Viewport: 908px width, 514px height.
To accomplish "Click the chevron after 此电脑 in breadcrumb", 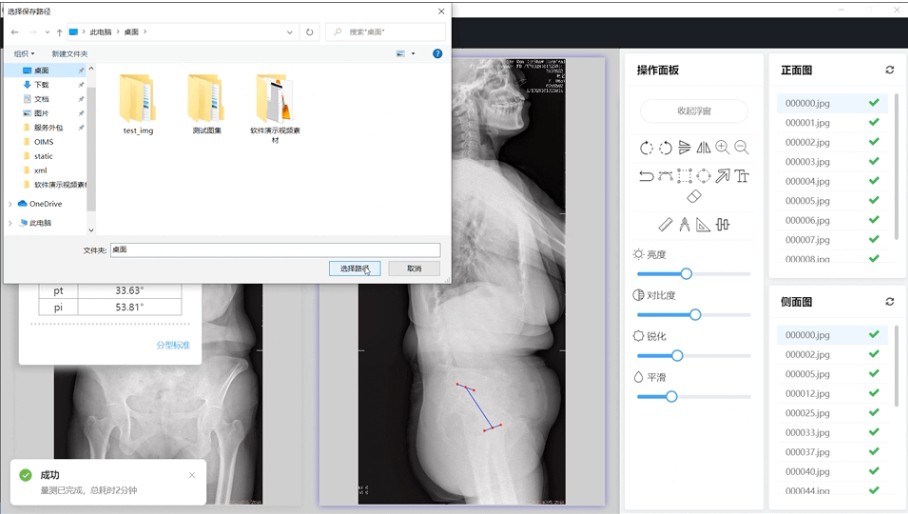I will 118,32.
